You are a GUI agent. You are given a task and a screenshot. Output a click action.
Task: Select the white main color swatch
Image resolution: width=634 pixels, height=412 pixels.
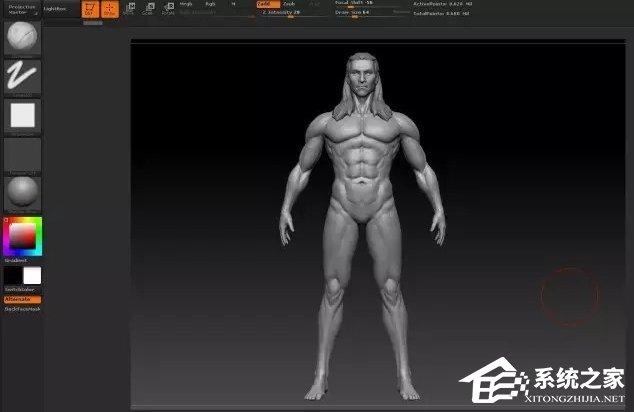(x=32, y=275)
